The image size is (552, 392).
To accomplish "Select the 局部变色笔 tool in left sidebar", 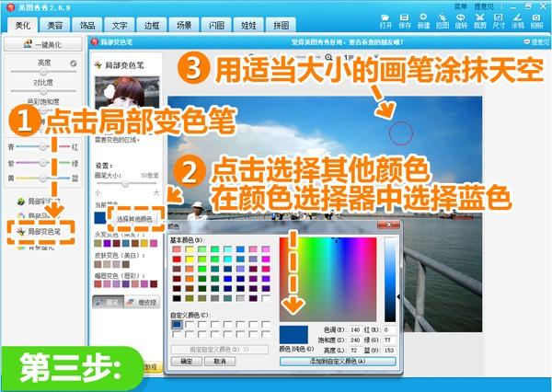I will pos(40,231).
